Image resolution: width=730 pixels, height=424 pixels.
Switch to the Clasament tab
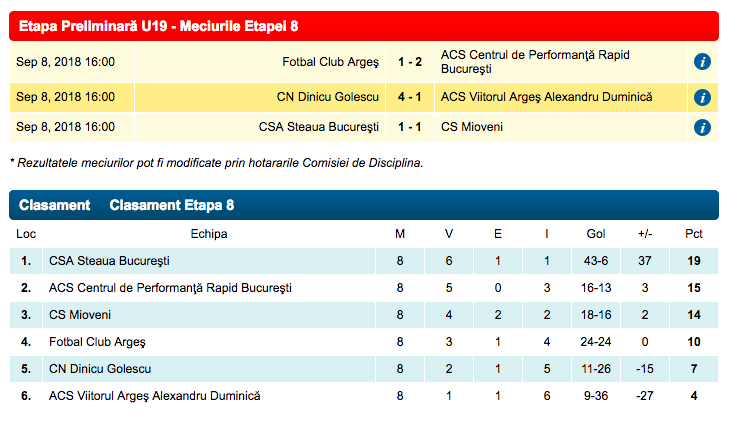click(54, 205)
